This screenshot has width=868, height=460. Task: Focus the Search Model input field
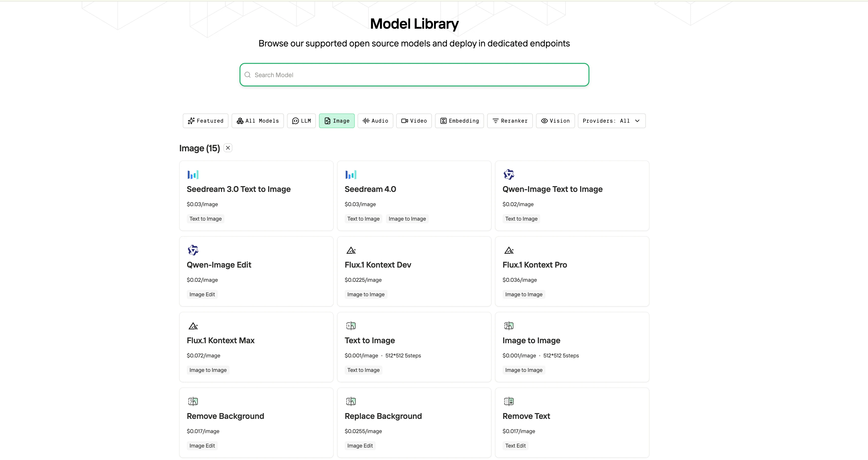coord(414,75)
